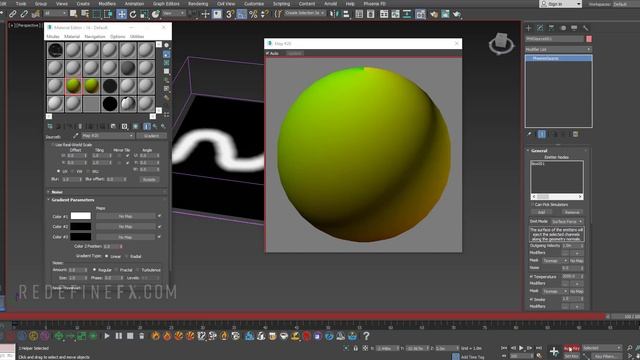Open the Utilities wrench panel icon
Image resolution: width=640 pixels, height=360 pixels.
click(586, 28)
